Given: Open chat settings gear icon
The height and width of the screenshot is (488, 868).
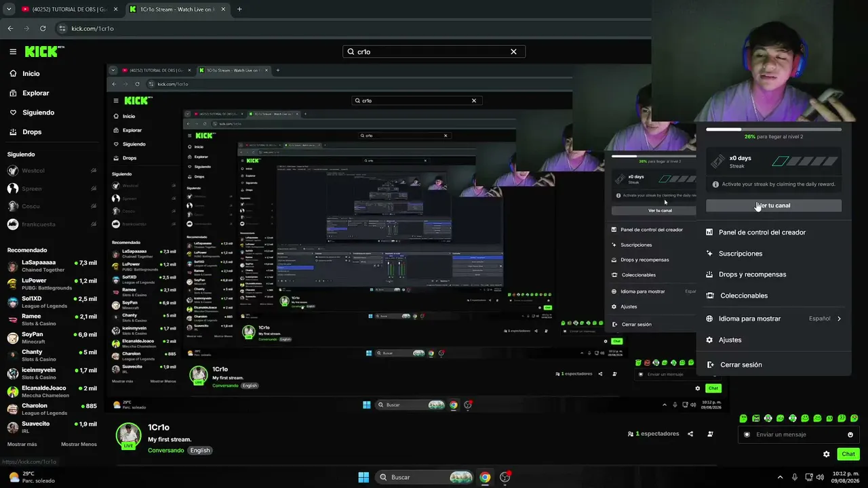Looking at the screenshot, I should click(827, 454).
